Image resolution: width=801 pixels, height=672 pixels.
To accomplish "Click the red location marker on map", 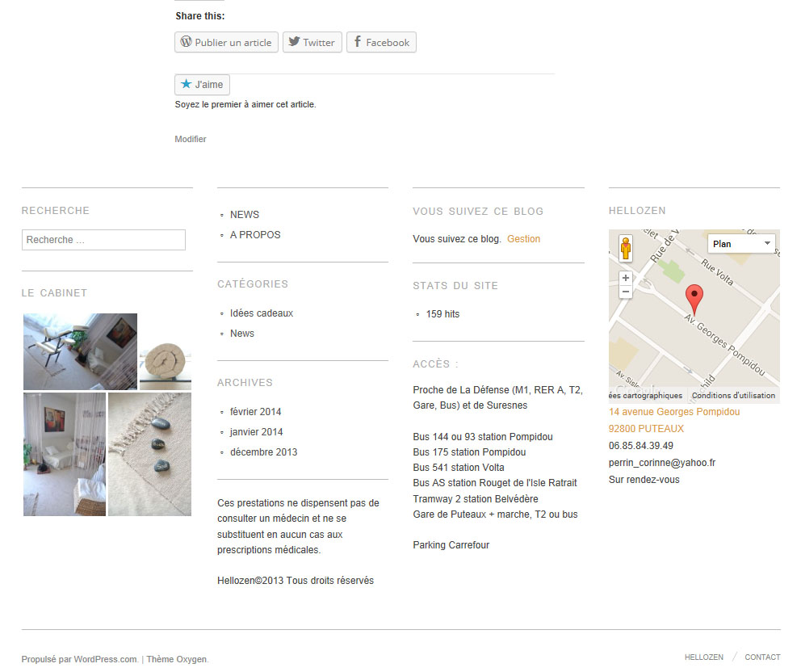I will [x=694, y=300].
